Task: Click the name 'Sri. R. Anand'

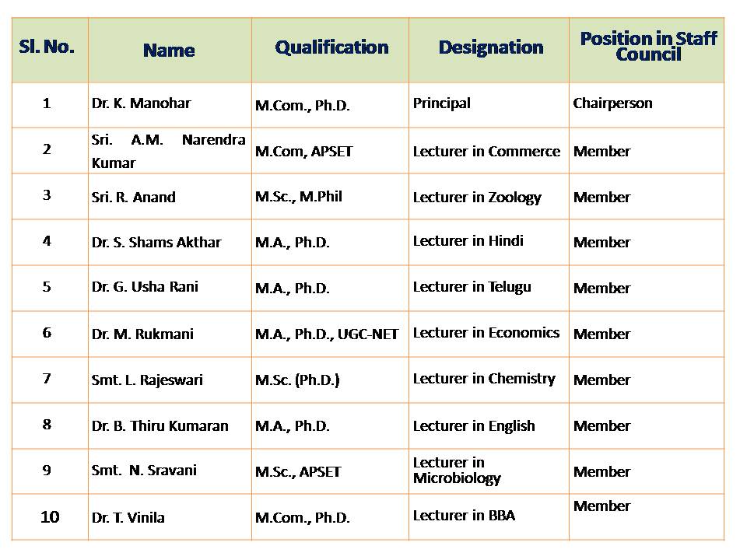Action: click(133, 197)
